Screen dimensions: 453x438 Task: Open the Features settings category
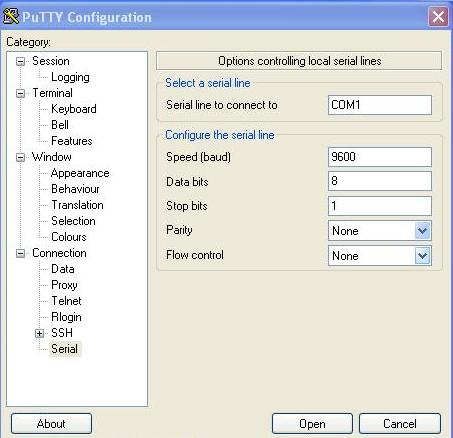point(72,141)
